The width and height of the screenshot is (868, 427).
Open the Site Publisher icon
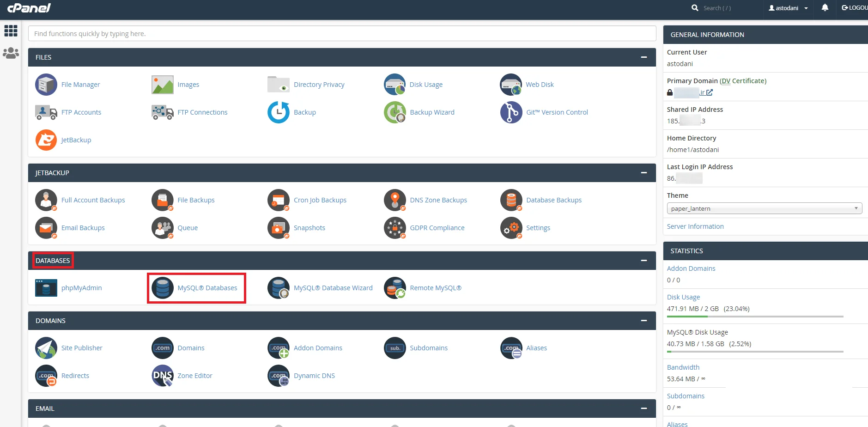[46, 348]
